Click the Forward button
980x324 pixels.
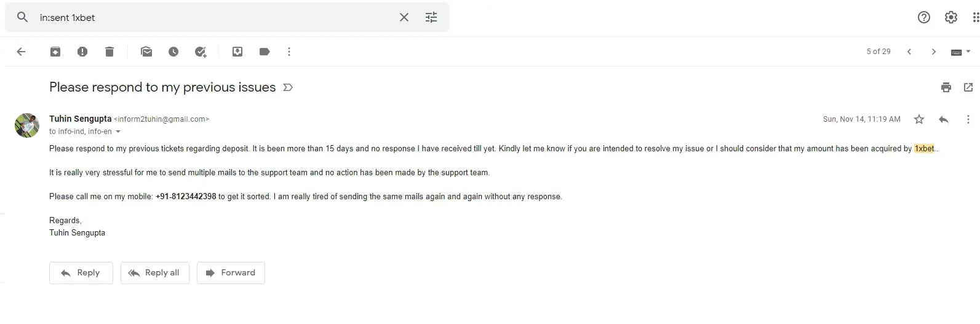click(231, 273)
